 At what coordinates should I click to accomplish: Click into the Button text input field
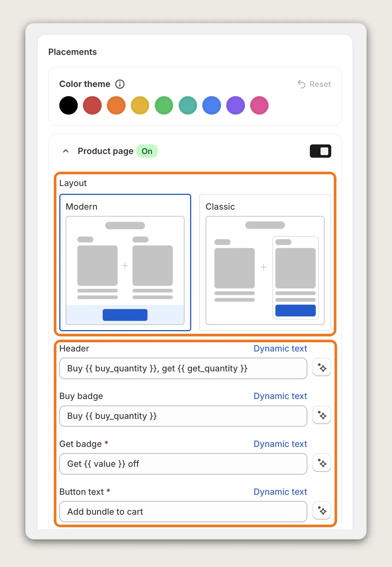pos(183,512)
